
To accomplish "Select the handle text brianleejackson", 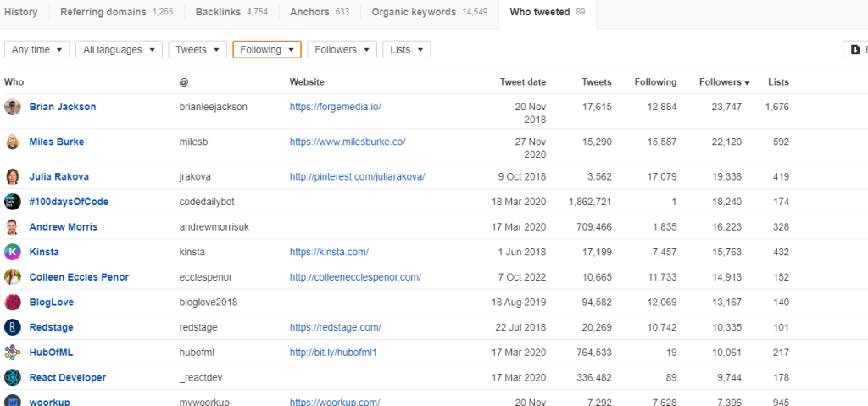I will (x=213, y=107).
